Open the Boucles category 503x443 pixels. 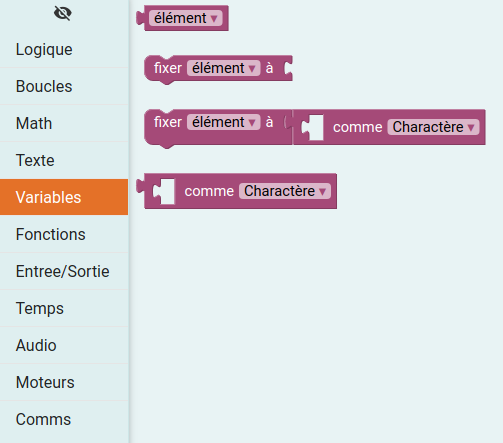(x=64, y=86)
